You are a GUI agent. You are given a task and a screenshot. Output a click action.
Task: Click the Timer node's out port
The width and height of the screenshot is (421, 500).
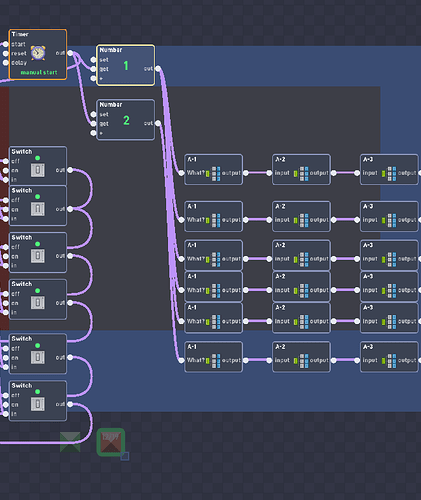click(x=70, y=53)
